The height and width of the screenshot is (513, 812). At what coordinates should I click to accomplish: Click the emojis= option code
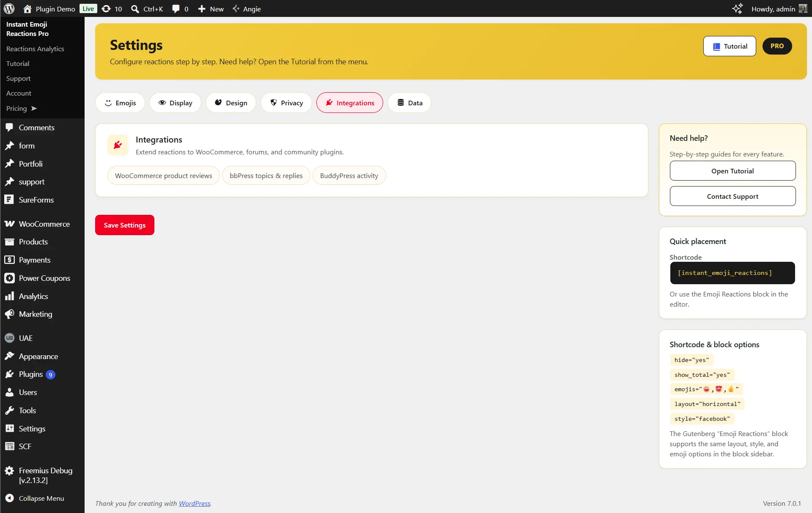pyautogui.click(x=707, y=389)
